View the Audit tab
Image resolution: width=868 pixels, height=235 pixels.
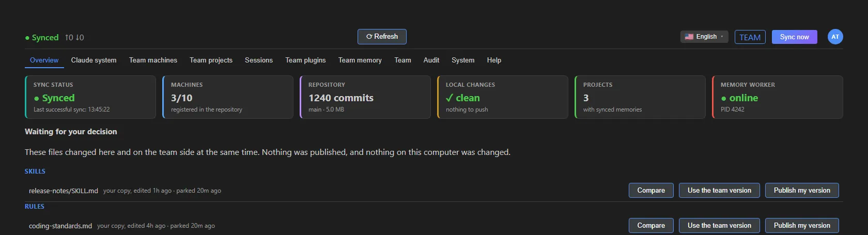click(431, 60)
